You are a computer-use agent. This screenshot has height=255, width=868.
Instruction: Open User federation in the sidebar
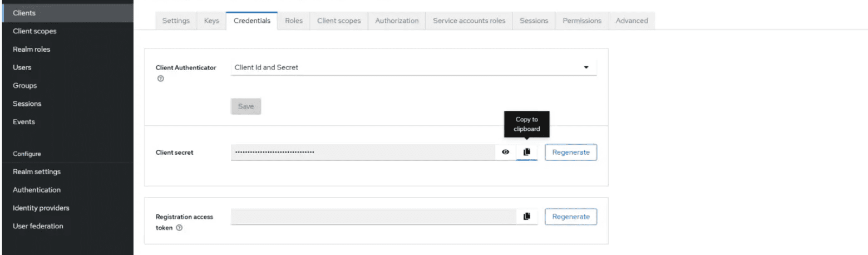[68, 226]
